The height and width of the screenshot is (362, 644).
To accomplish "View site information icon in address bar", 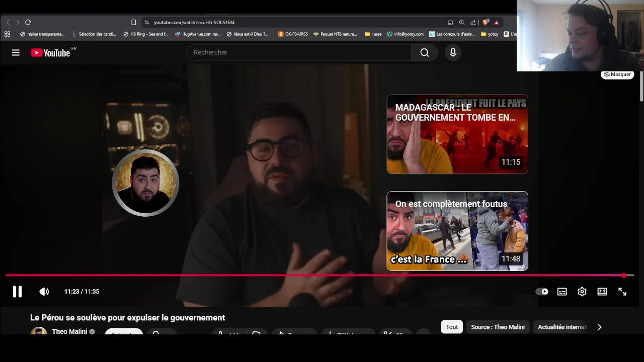I will [146, 22].
